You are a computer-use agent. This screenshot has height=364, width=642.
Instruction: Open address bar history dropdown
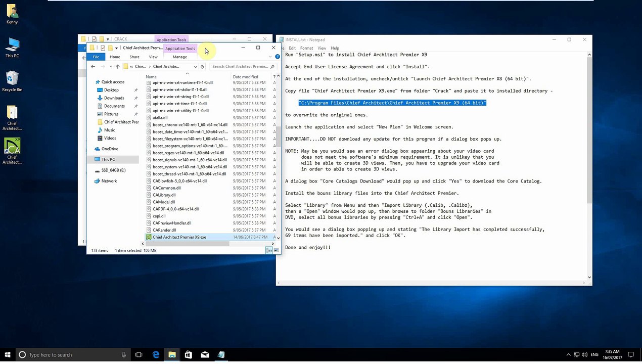click(x=196, y=66)
